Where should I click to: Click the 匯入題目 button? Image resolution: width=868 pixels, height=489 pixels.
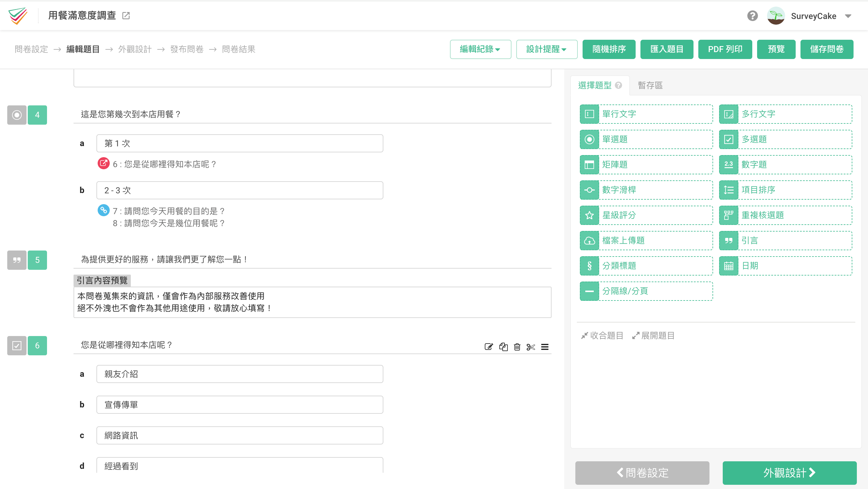click(x=666, y=49)
